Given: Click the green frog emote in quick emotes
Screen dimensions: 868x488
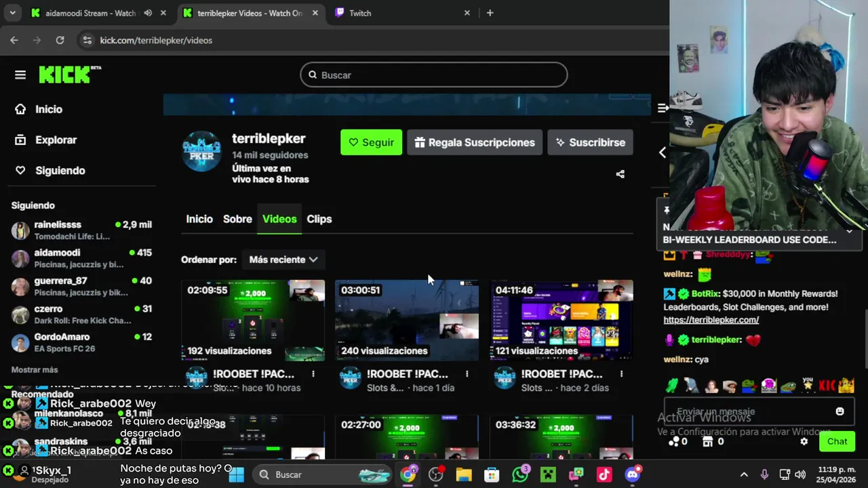Looking at the screenshot, I should click(671, 386).
